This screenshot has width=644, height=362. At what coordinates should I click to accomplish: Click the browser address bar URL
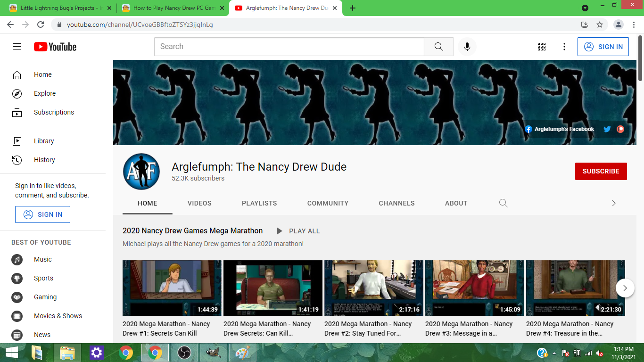click(x=140, y=25)
